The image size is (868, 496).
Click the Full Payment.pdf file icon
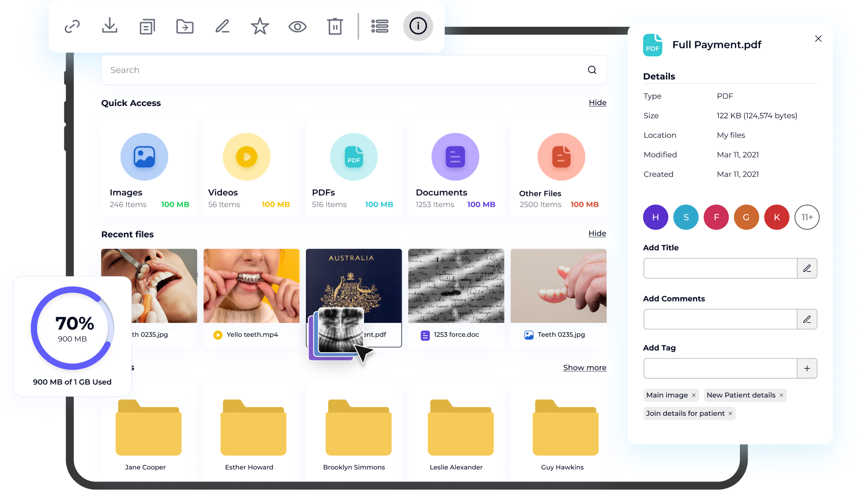tap(653, 45)
